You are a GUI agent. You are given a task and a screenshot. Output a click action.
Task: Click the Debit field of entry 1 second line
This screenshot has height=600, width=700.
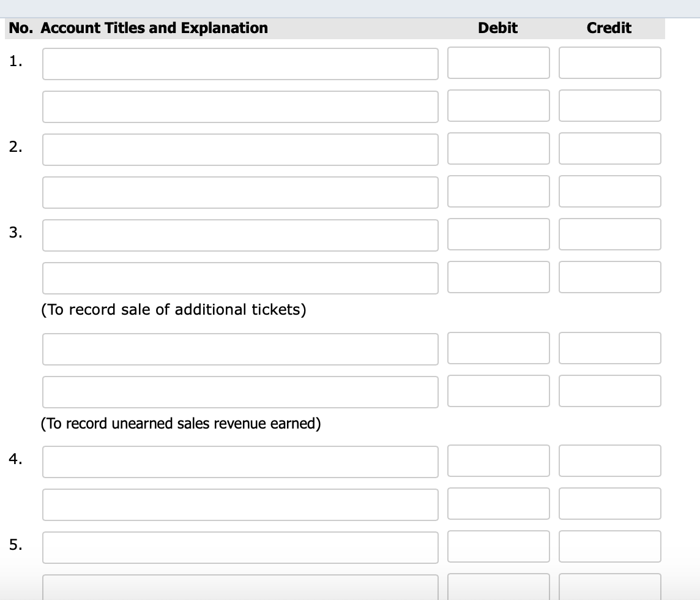click(x=498, y=106)
